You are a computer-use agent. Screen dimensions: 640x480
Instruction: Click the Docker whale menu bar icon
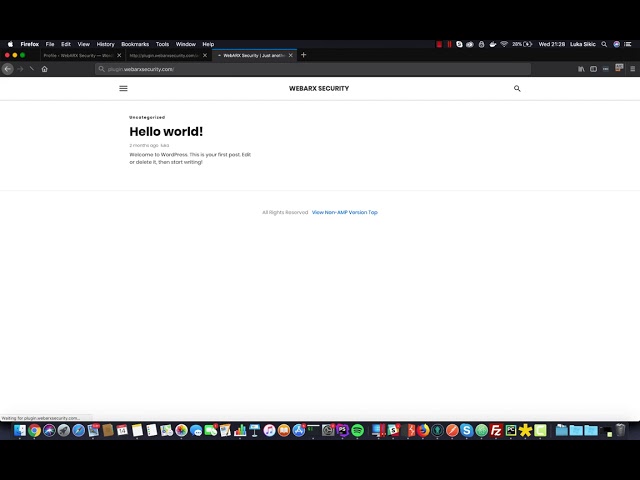(x=493, y=44)
